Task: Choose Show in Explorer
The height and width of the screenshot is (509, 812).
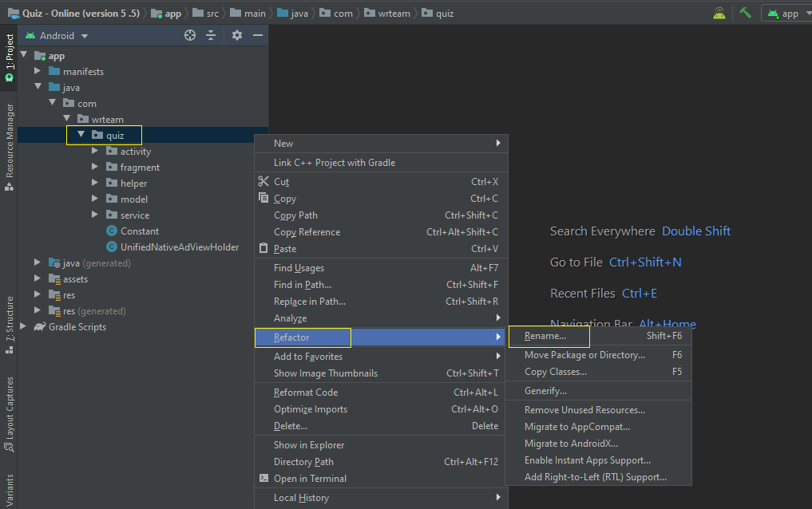Action: [x=381, y=445]
